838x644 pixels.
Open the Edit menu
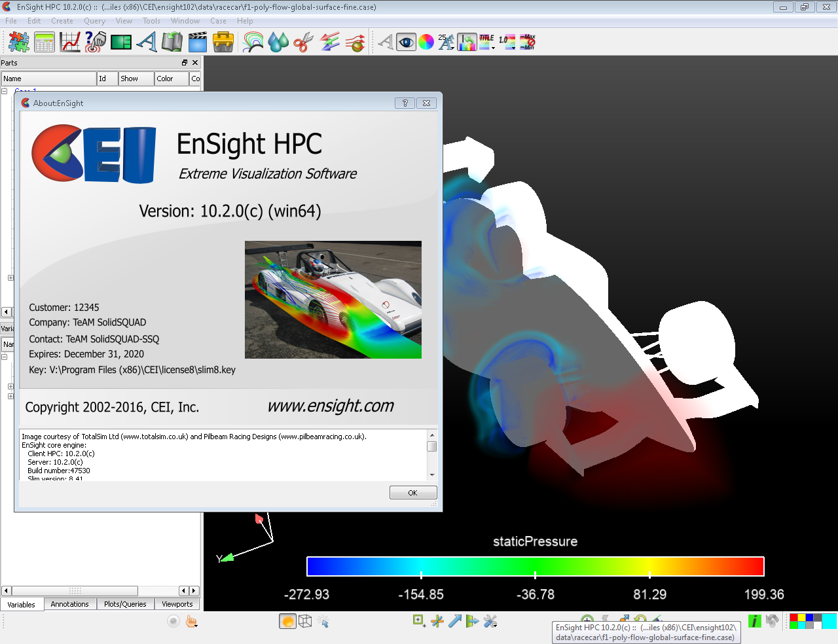(34, 21)
